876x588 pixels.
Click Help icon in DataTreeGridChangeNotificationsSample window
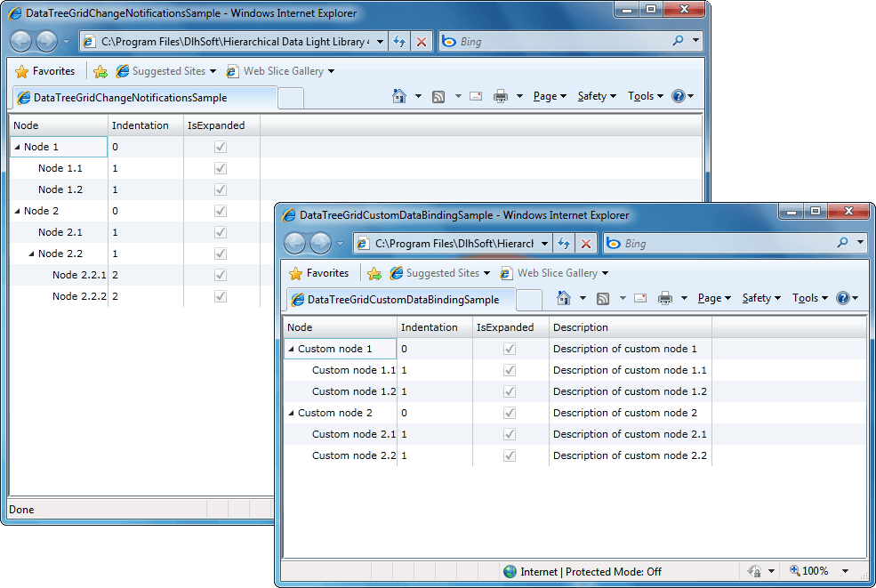[x=679, y=96]
